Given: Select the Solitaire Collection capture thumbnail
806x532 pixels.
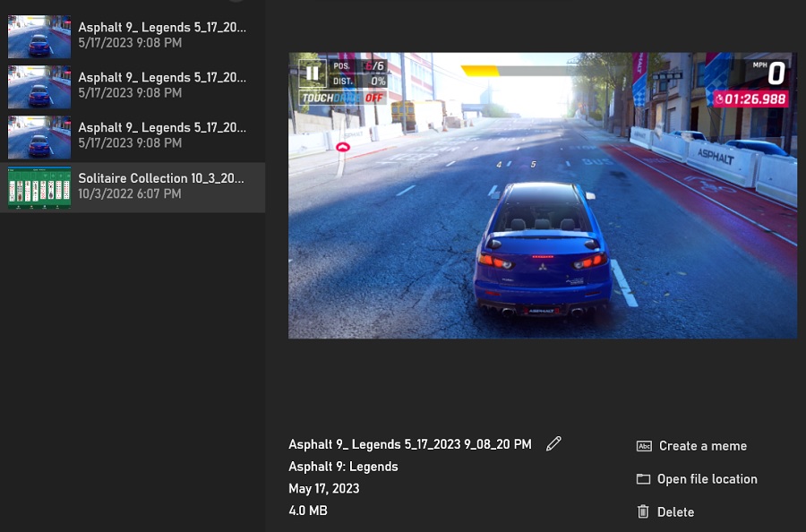Looking at the screenshot, I should (x=39, y=186).
